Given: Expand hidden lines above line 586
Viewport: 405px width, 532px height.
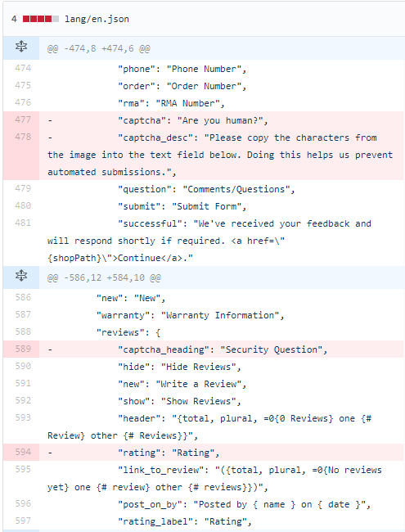Looking at the screenshot, I should [21, 276].
